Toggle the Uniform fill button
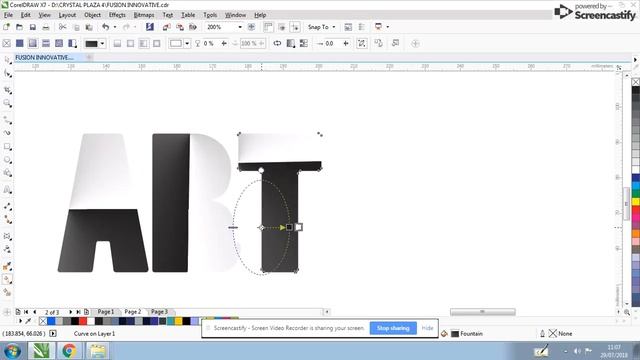Screen dimensions: 640x360 [x=20, y=43]
